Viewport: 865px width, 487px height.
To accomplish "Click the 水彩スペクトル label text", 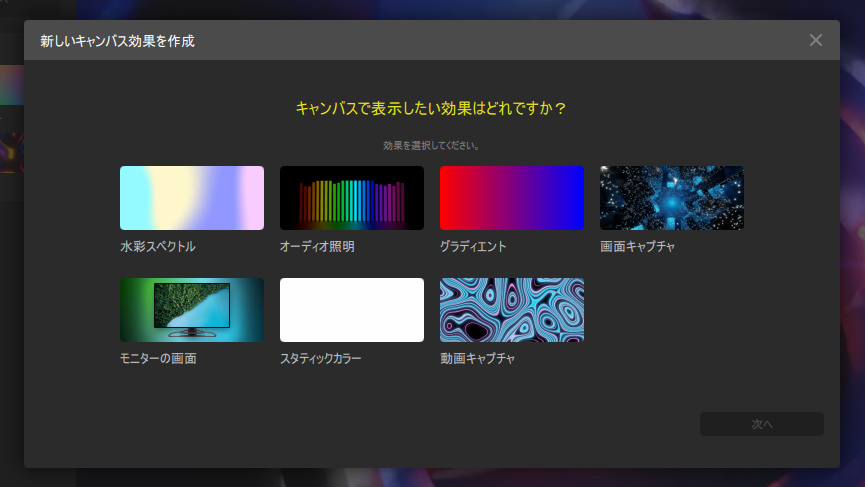I will pos(158,247).
